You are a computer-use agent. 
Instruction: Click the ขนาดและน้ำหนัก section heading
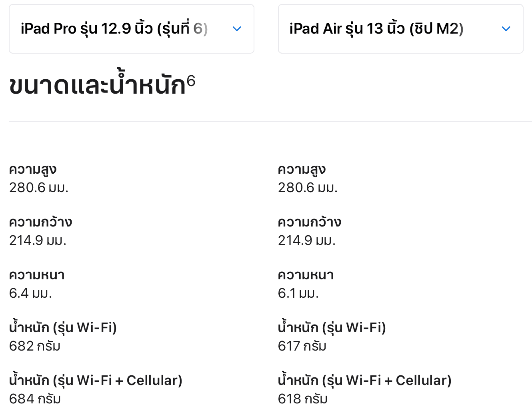point(97,86)
